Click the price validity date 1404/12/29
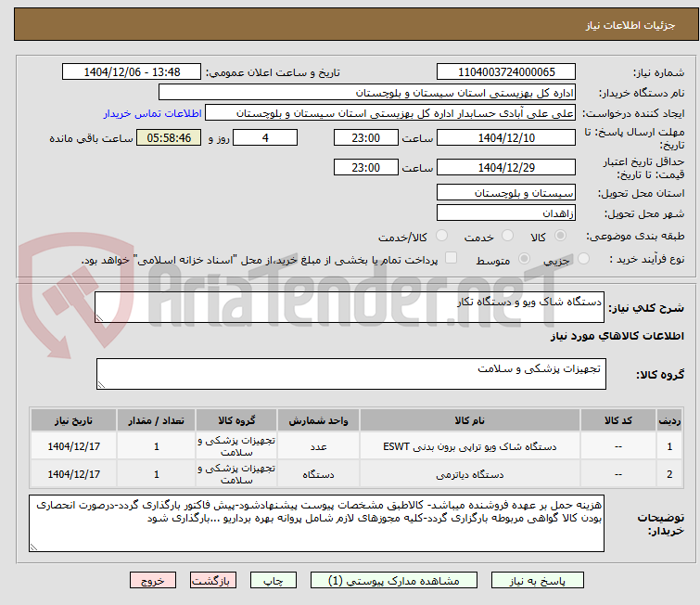Screen dimensions: 700x605 click(506, 167)
